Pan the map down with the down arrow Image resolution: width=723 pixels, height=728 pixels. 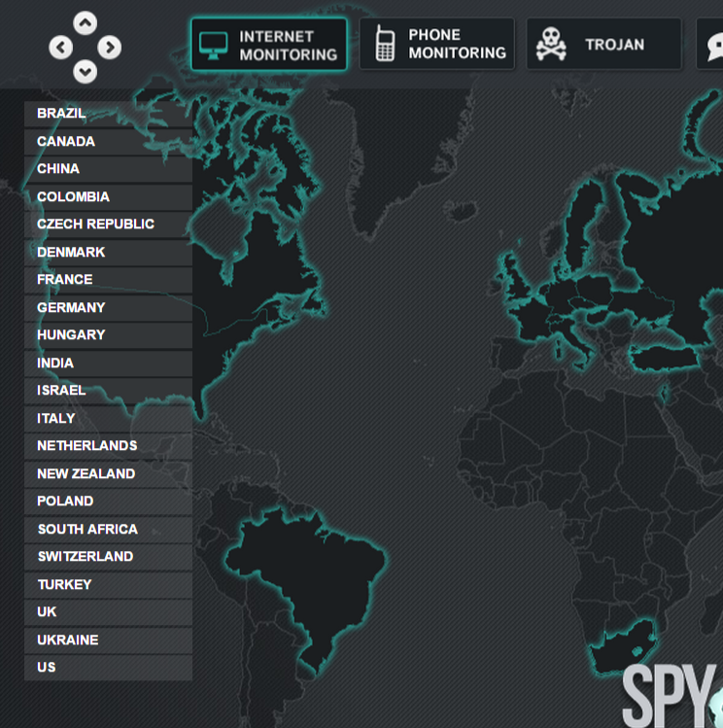pos(86,71)
